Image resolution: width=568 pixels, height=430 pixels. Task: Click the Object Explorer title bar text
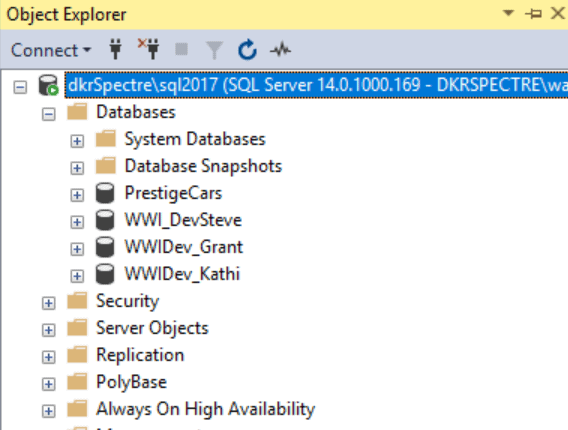tap(66, 15)
